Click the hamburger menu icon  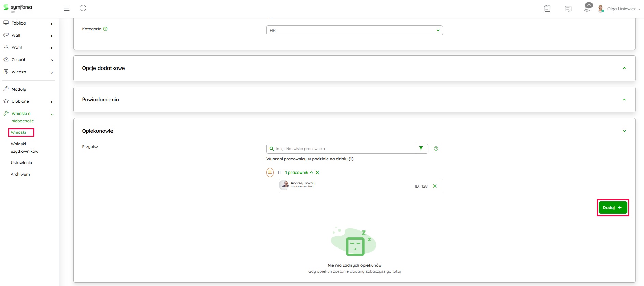[66, 9]
